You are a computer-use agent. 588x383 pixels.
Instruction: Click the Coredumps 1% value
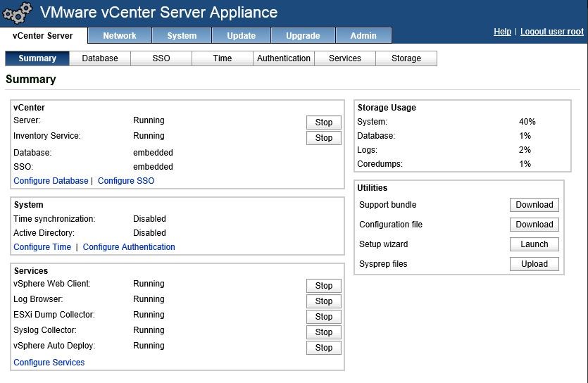point(525,164)
